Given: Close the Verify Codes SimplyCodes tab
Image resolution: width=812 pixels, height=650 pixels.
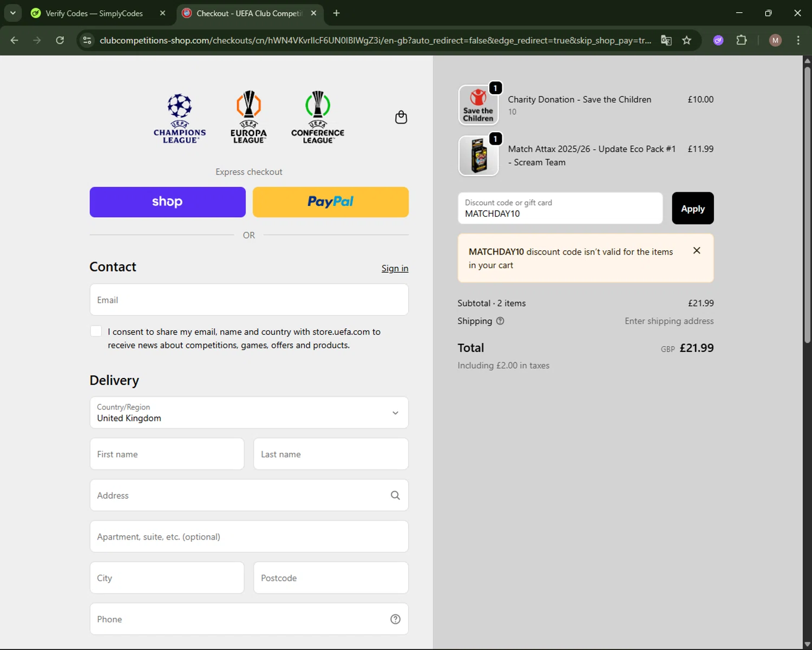Looking at the screenshot, I should 162,13.
